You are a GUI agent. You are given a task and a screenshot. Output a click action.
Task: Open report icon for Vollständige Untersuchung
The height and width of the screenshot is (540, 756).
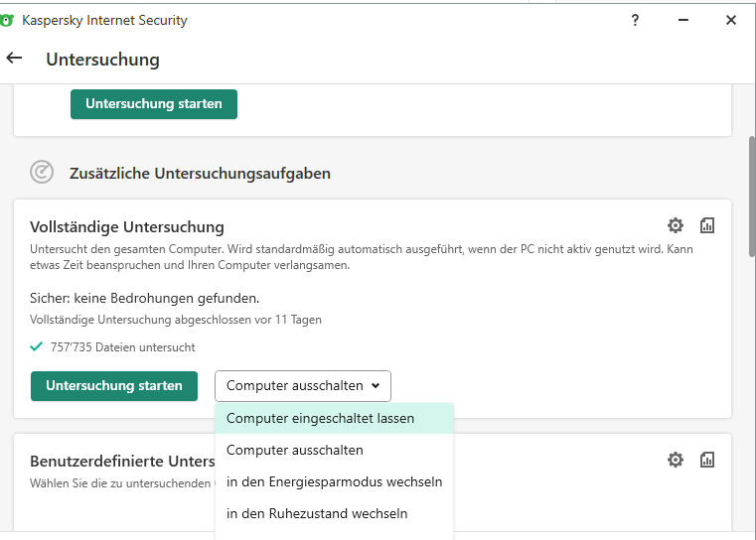coord(707,225)
